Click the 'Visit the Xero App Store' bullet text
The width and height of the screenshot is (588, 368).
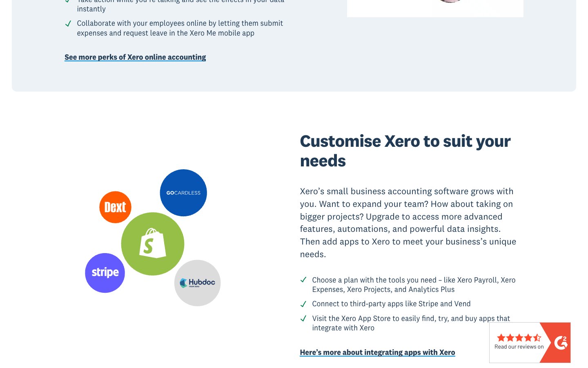point(410,323)
